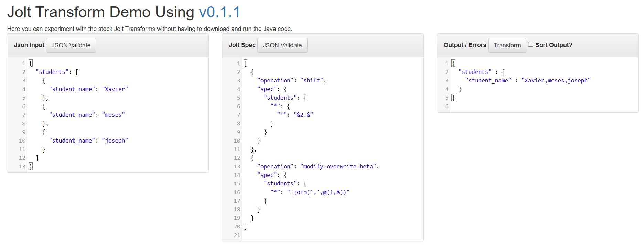Viewport: 644px width, 248px height.
Task: Click the "&2.&" value in Jolt Spec
Action: (x=303, y=115)
